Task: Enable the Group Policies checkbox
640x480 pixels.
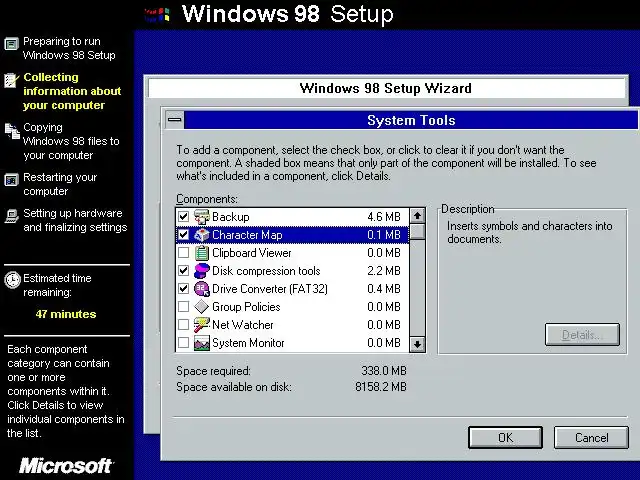Action: (x=184, y=307)
